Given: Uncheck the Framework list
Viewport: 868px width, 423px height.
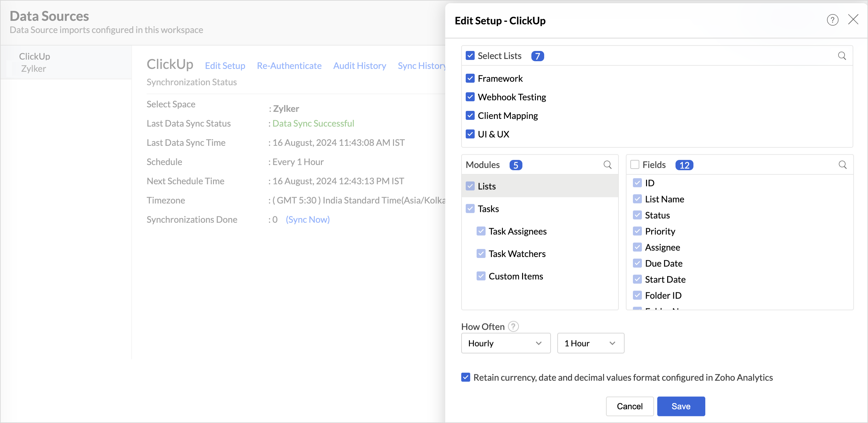Looking at the screenshot, I should coord(470,79).
